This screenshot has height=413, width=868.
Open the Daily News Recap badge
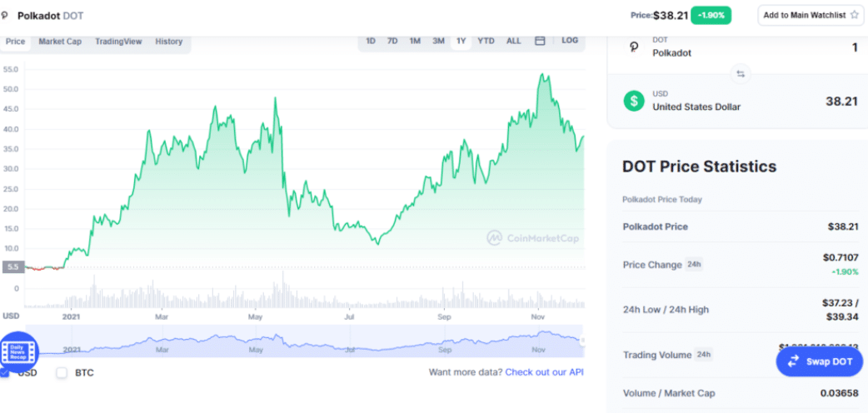[x=19, y=351]
